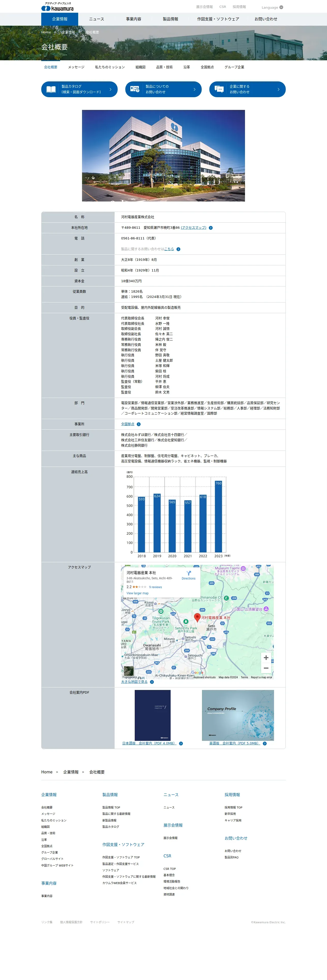Click the こちら product inquiry link
This screenshot has height=980, width=327.
169,249
